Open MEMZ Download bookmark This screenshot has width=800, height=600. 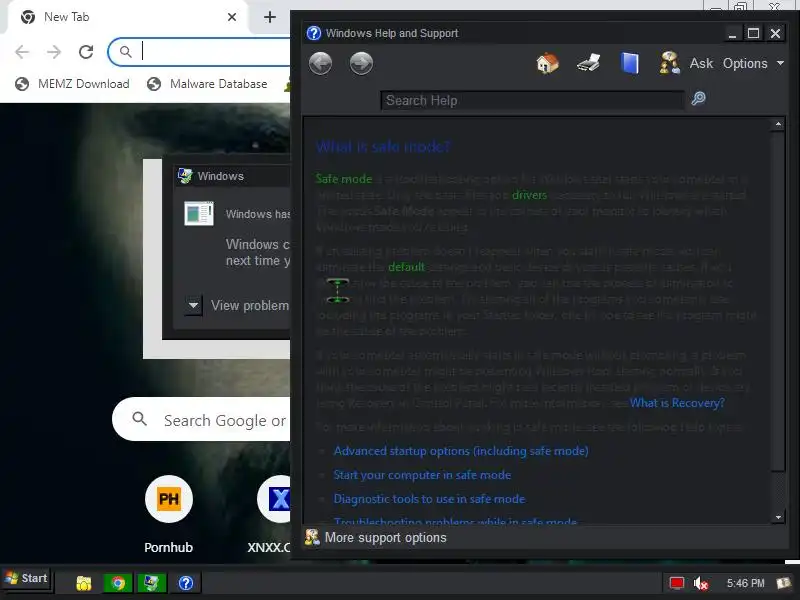[72, 84]
